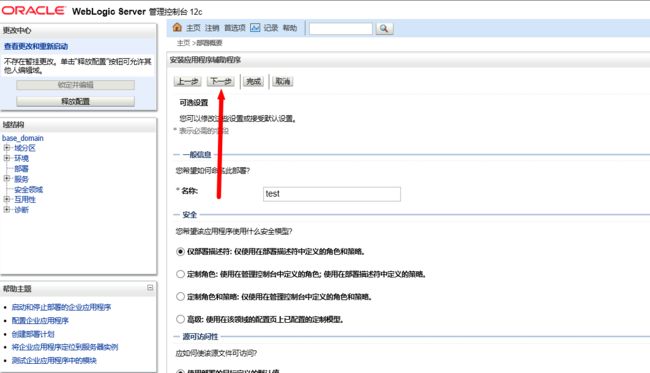650x373 pixels.
Task: Click the 完成 button
Action: 253,81
